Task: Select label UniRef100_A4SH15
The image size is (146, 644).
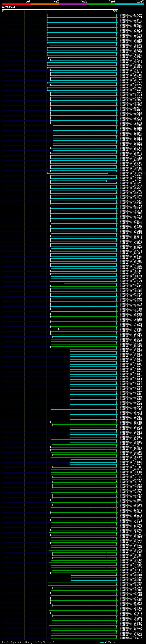Action: point(131,439)
